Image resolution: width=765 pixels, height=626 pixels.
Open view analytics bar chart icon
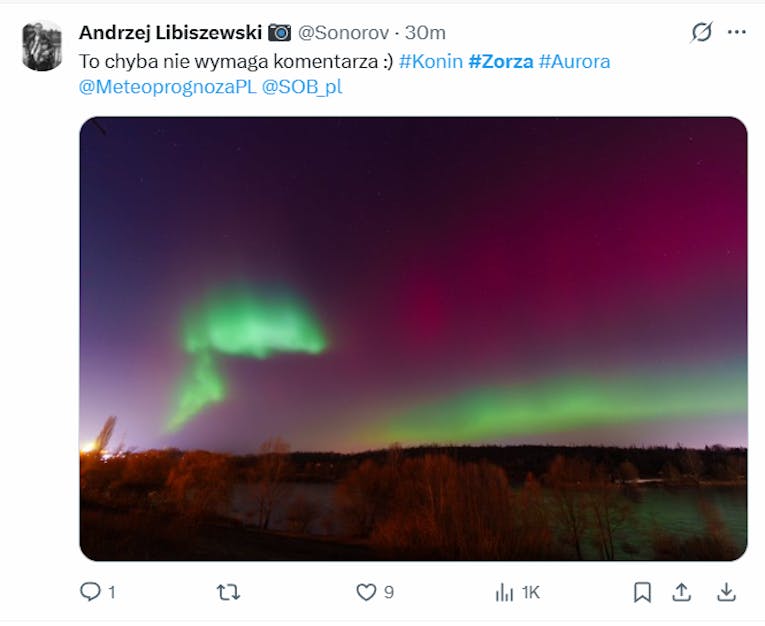pos(504,593)
